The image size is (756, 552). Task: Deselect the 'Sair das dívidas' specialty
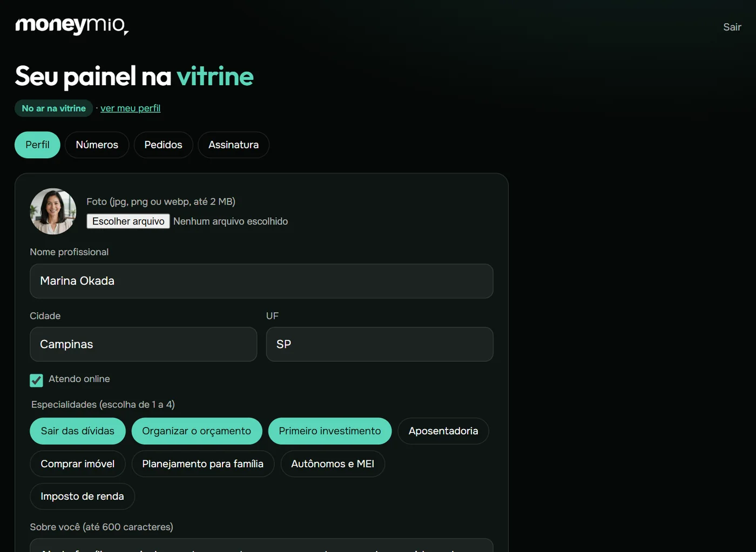(77, 431)
